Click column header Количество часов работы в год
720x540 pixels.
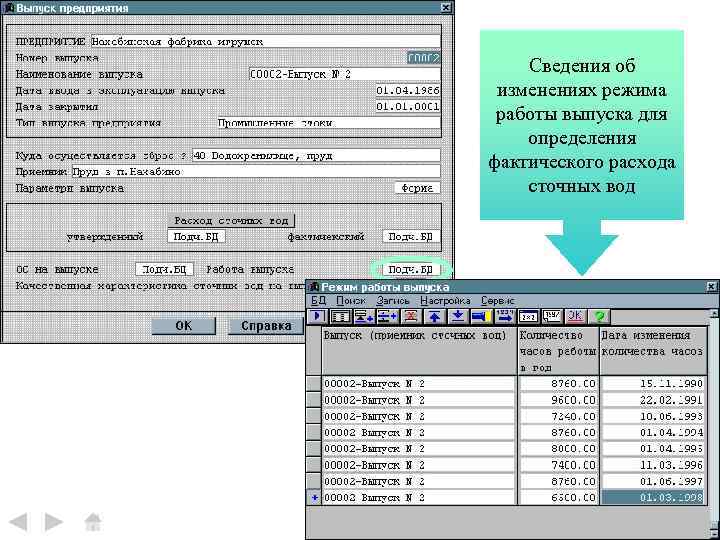click(558, 351)
